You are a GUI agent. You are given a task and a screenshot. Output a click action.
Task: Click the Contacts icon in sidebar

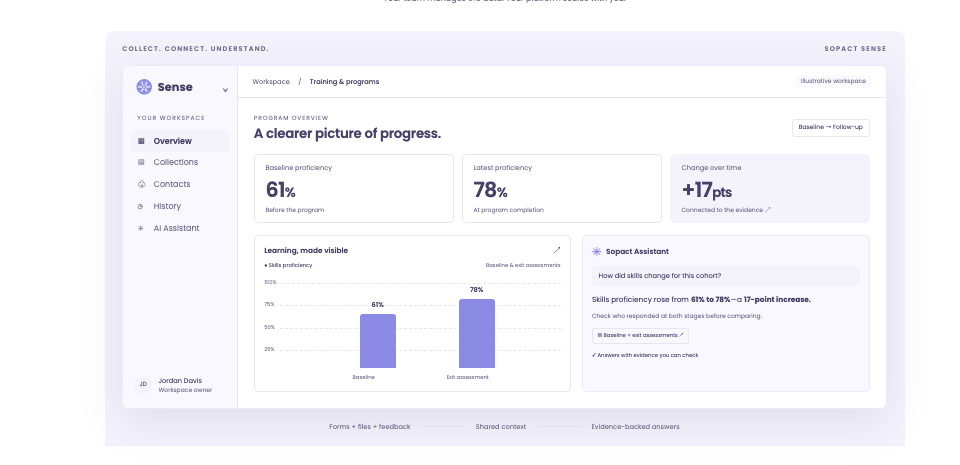[141, 184]
